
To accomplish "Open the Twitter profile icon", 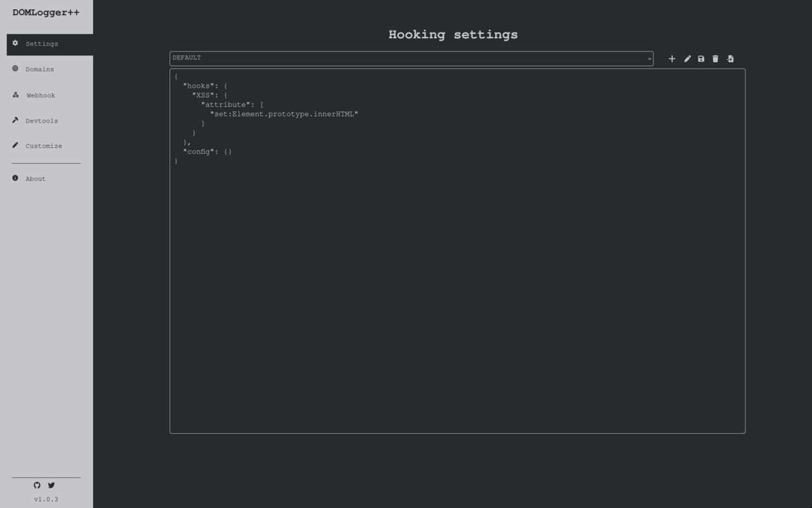I will tap(51, 485).
